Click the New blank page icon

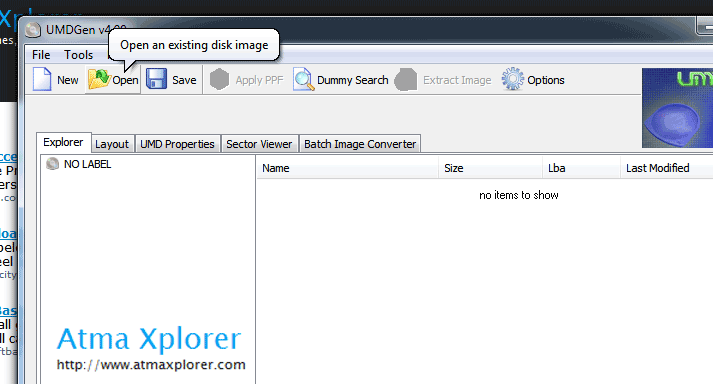(42, 80)
